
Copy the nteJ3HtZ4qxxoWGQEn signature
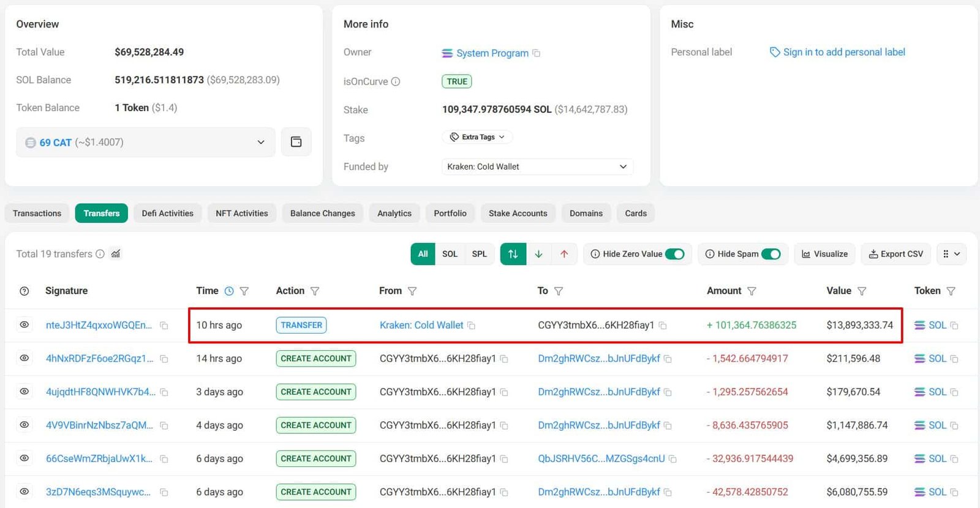click(x=164, y=326)
